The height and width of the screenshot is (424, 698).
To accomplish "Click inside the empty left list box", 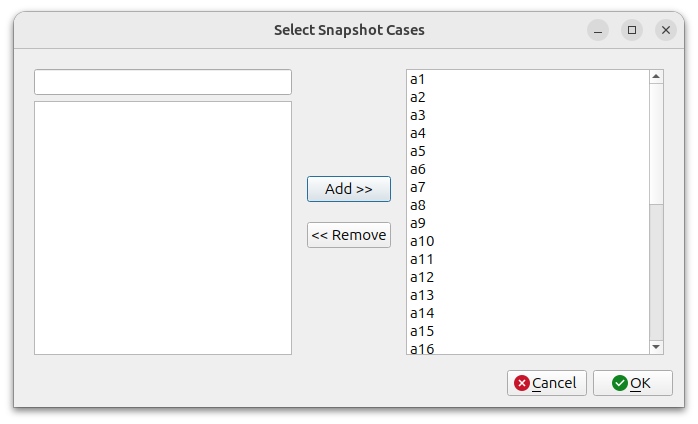I will tap(163, 228).
